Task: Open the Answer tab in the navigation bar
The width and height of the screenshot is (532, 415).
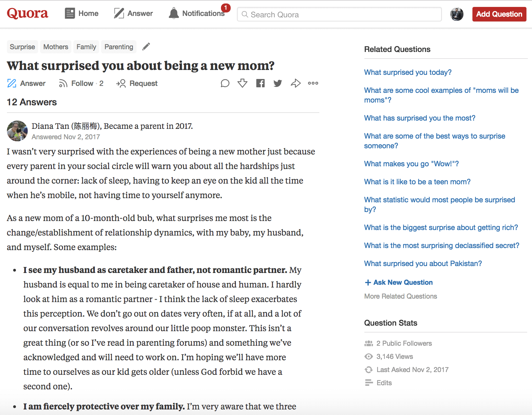Action: click(x=133, y=14)
